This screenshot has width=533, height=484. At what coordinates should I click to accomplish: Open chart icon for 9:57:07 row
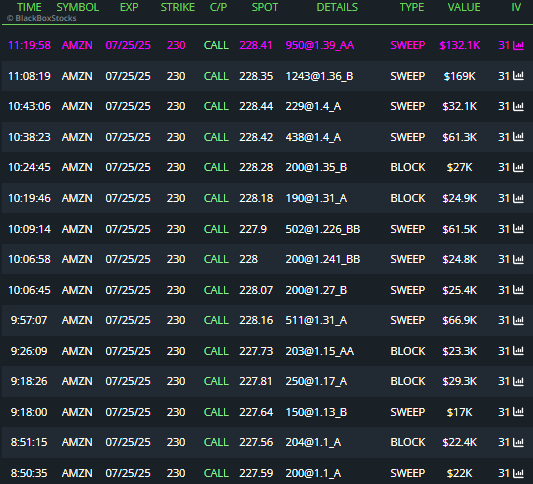point(518,320)
